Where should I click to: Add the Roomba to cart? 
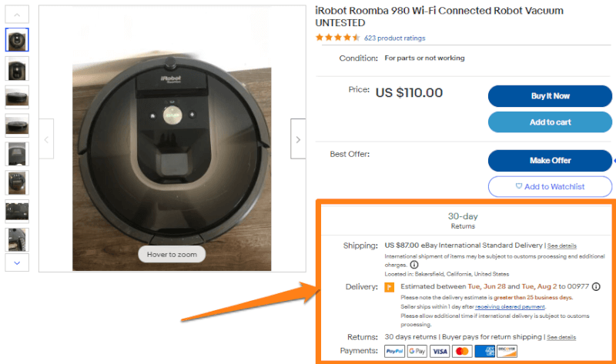(x=550, y=122)
